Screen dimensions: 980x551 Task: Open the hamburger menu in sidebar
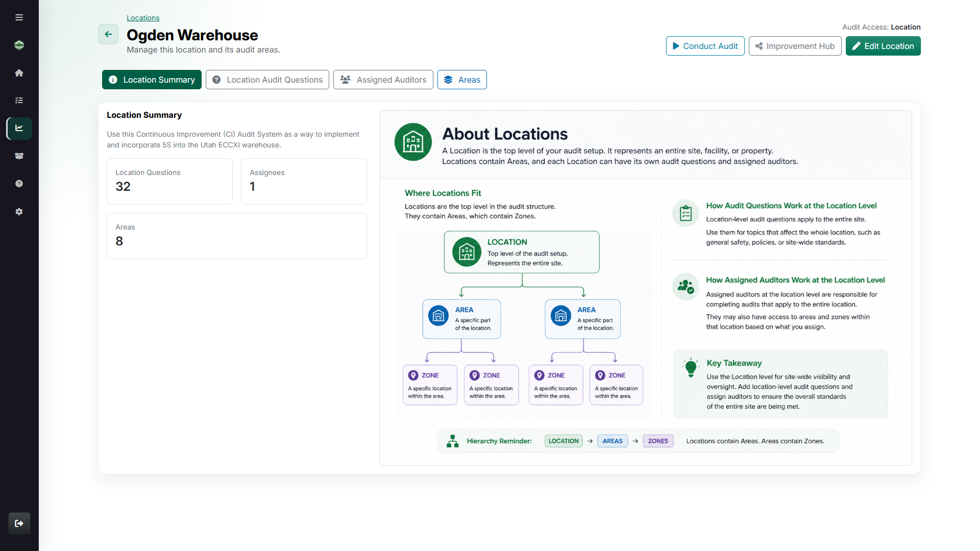[19, 17]
